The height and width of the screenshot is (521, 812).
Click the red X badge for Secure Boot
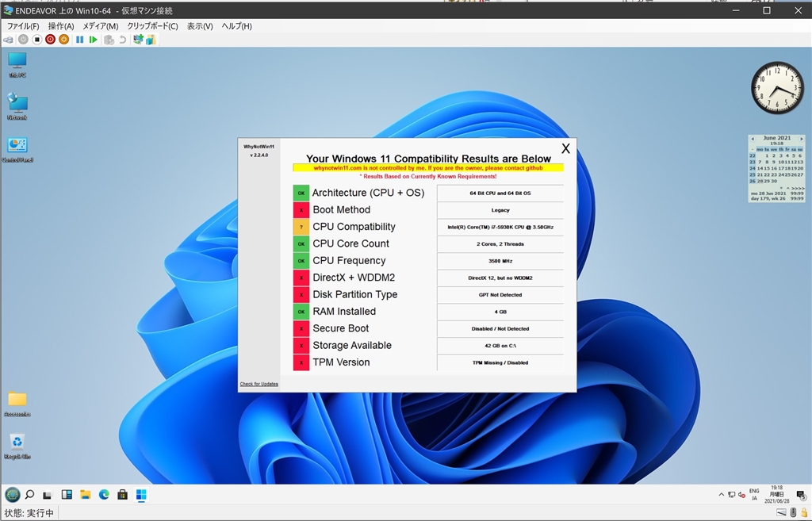coord(301,328)
